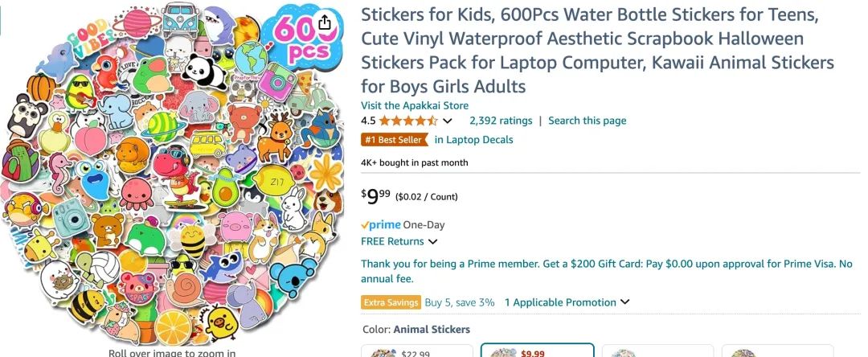Open the in Laptop Decals category link
The width and height of the screenshot is (868, 357).
[473, 140]
